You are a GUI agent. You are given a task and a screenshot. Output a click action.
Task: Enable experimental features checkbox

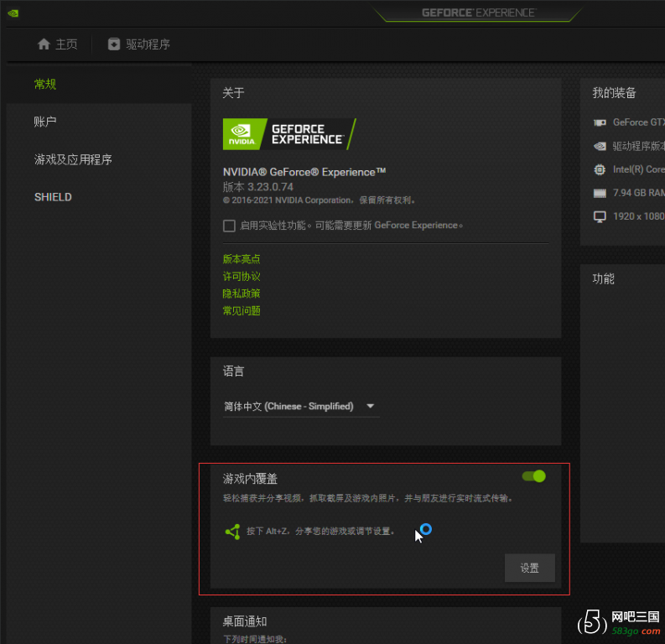click(x=229, y=226)
